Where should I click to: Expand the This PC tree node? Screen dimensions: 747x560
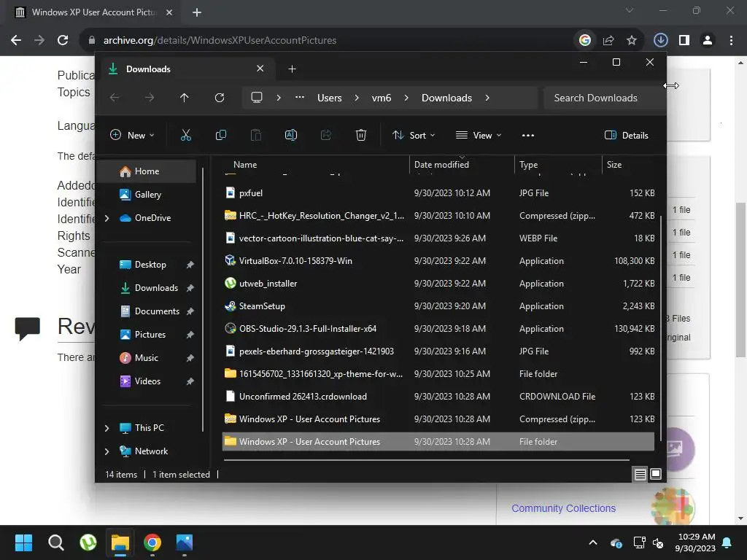click(x=107, y=428)
